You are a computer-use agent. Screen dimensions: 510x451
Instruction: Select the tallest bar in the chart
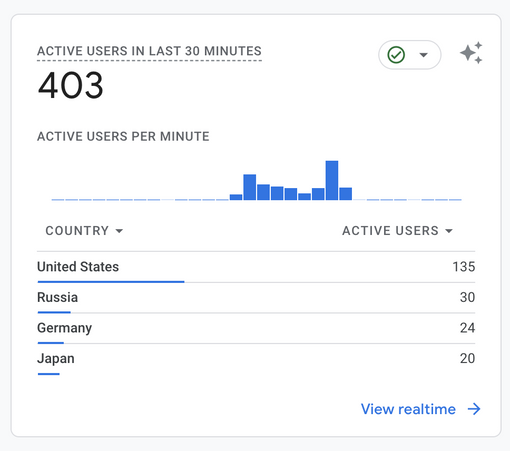(332, 180)
